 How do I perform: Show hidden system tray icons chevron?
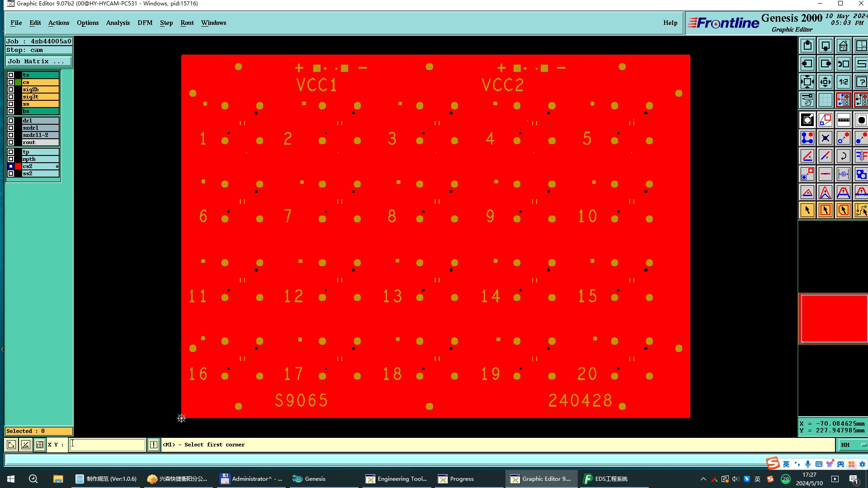point(703,479)
